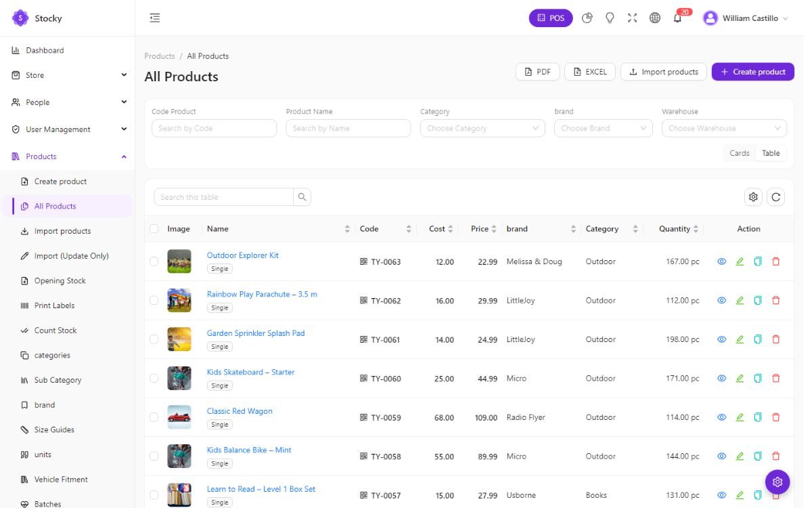Switch to Table view

(x=771, y=153)
